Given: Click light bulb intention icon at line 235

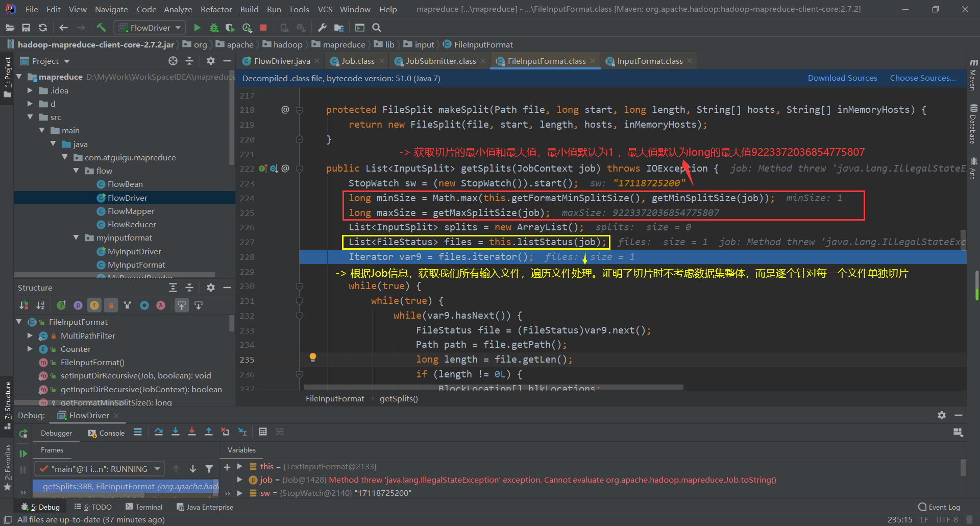Looking at the screenshot, I should click(x=313, y=357).
